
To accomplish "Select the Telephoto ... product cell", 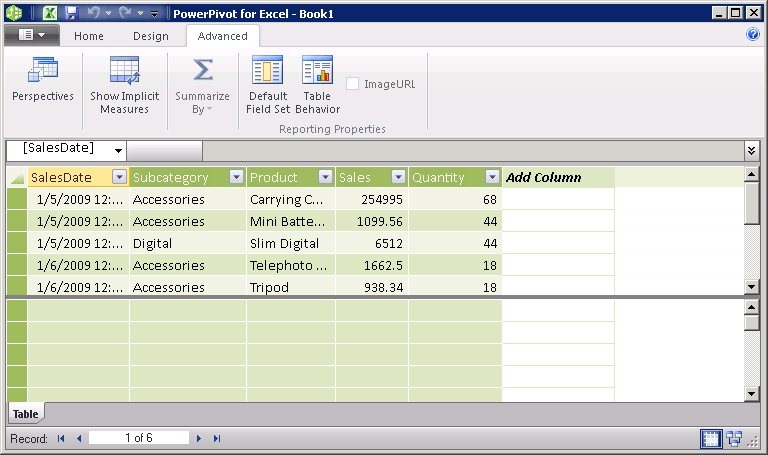I will (x=291, y=265).
